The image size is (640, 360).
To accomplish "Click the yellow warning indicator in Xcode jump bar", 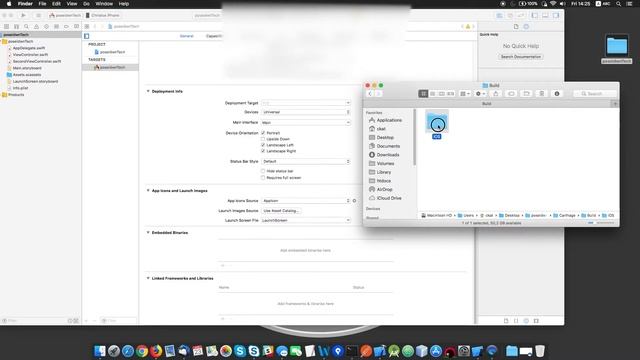I will pos(468,26).
